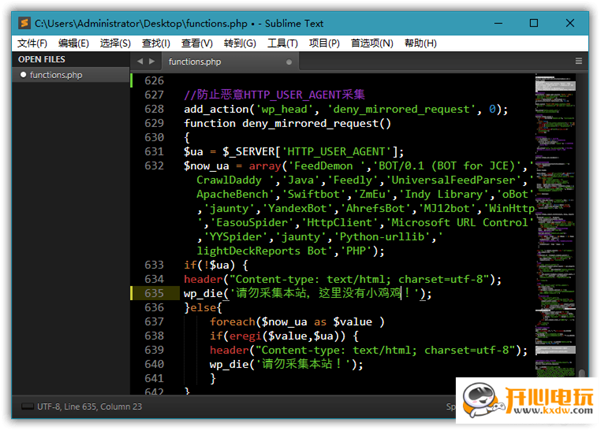Open the 编辑(E) menu

click(73, 43)
